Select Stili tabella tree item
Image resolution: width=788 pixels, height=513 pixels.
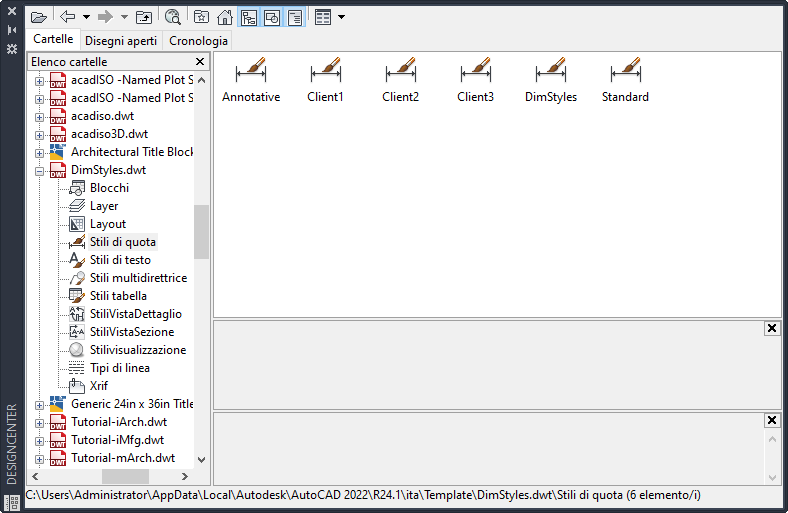coord(118,296)
